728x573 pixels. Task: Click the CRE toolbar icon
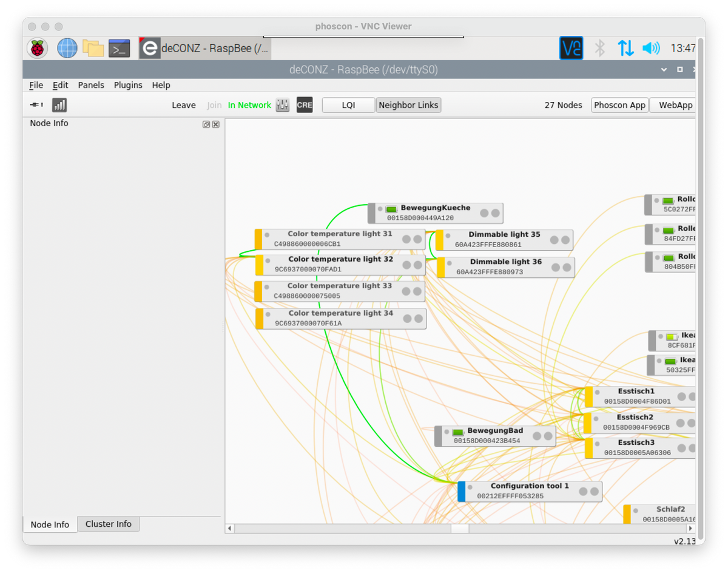click(305, 105)
